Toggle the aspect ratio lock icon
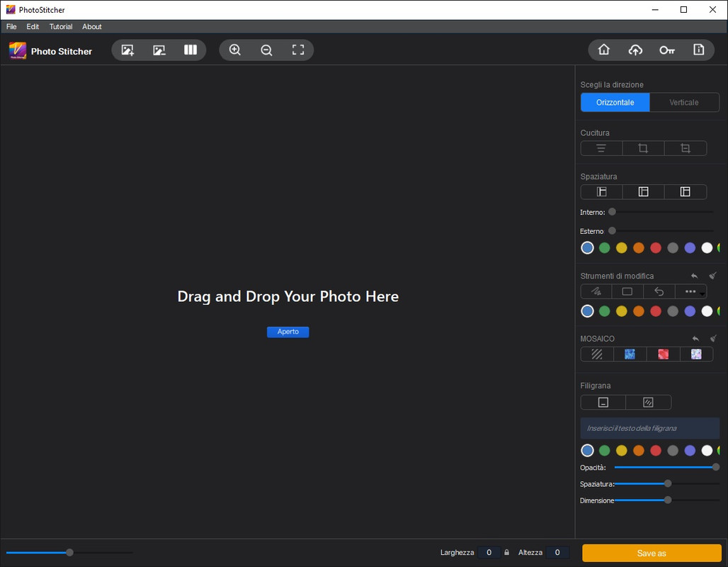The height and width of the screenshot is (567, 728). point(506,552)
